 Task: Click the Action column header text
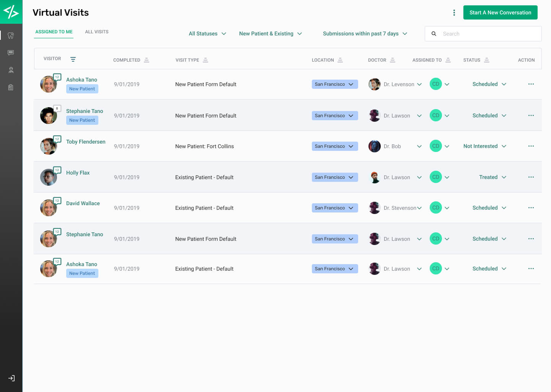(x=526, y=60)
